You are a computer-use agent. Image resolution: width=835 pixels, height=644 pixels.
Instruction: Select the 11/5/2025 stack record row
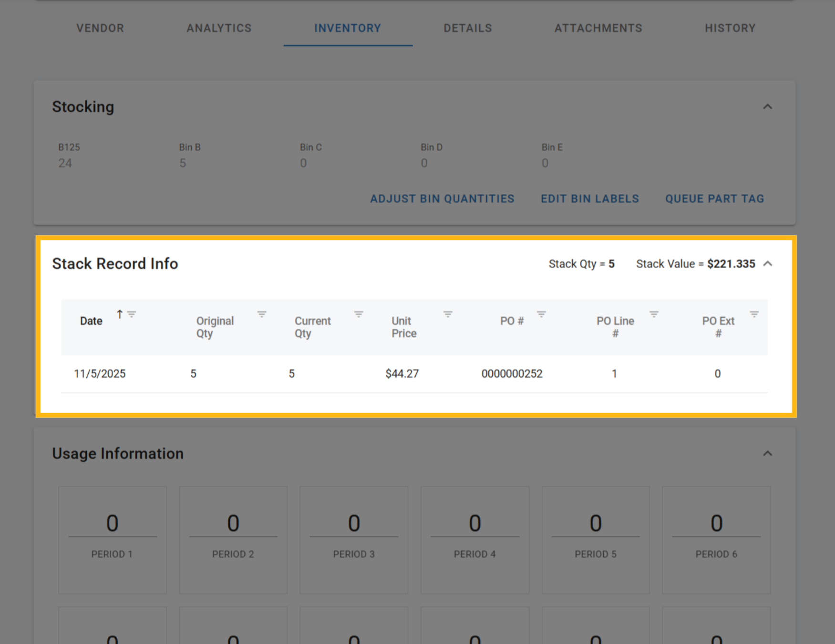[414, 374]
